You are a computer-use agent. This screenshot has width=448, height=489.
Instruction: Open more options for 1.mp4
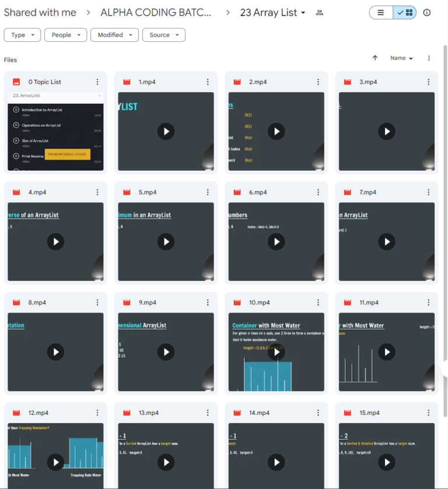tap(208, 82)
